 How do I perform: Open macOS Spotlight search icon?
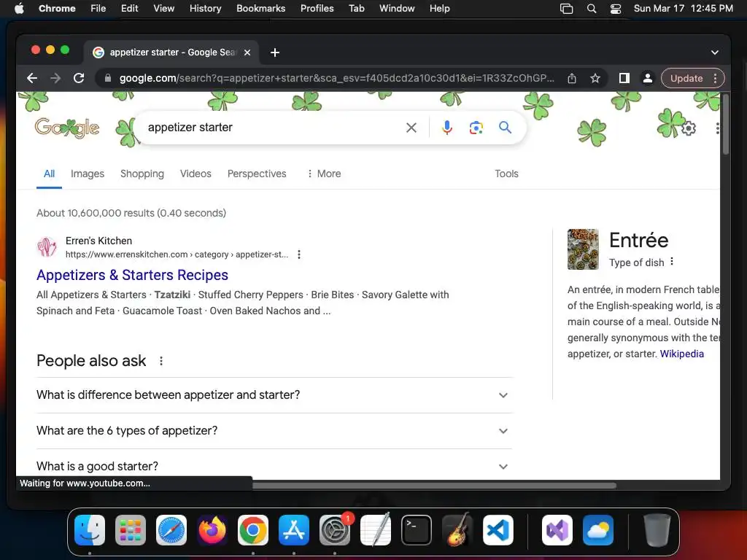(x=591, y=9)
